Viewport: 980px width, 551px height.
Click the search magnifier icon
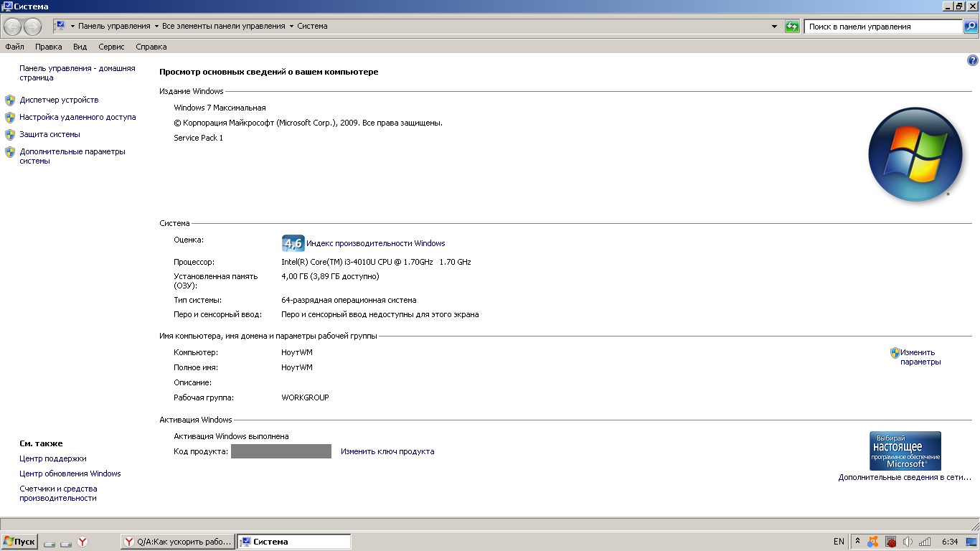[970, 27]
